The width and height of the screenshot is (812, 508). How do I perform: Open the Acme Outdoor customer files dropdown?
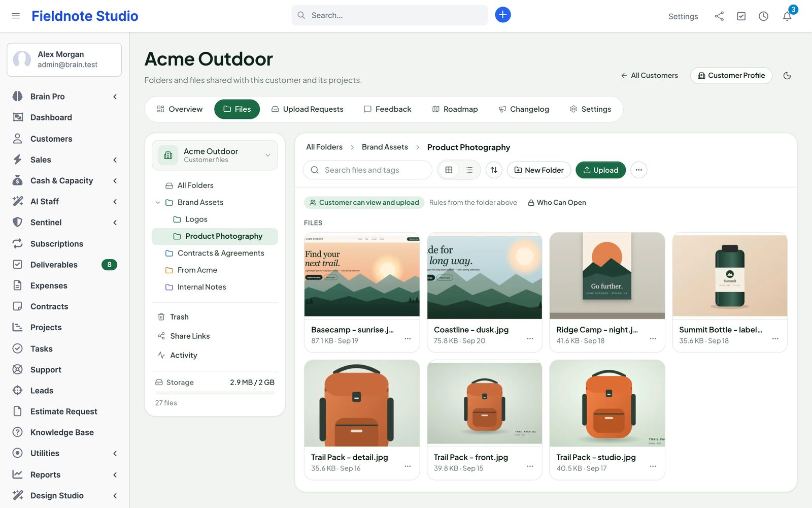coord(215,155)
